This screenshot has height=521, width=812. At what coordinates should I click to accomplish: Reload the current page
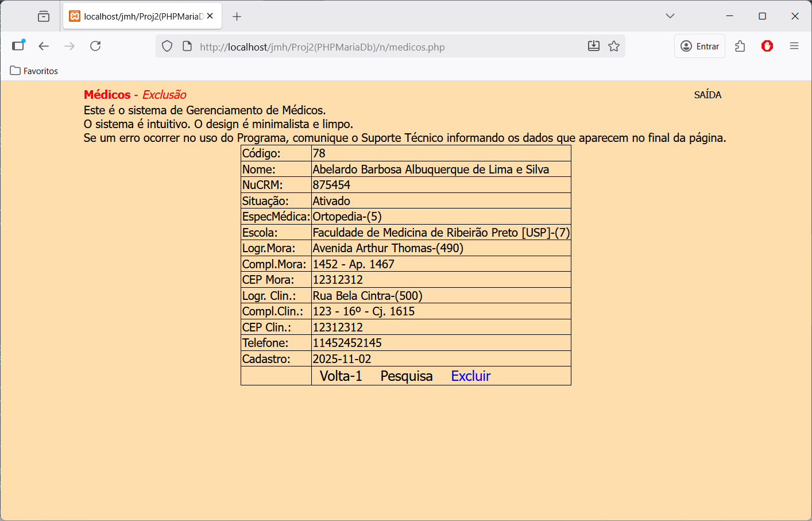click(95, 46)
